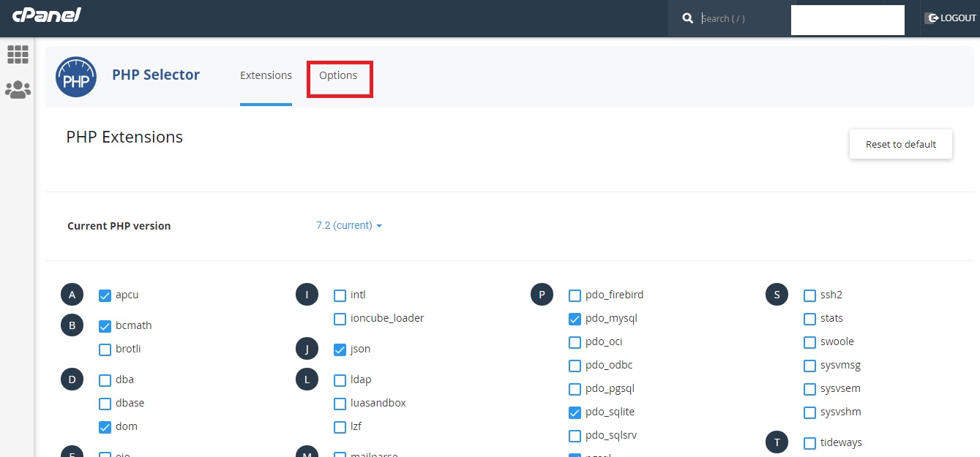Enable the intl extension
Image resolution: width=980 pixels, height=457 pixels.
pos(340,295)
